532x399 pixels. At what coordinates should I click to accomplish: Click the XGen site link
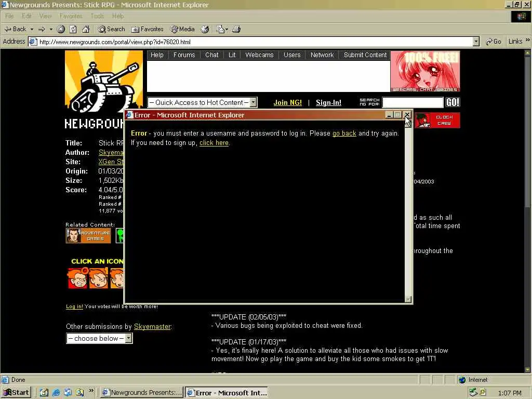click(111, 162)
